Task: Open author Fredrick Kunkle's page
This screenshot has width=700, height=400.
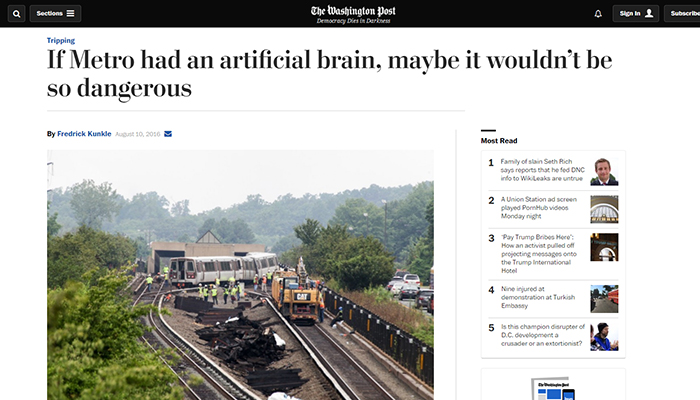Action: coord(84,134)
